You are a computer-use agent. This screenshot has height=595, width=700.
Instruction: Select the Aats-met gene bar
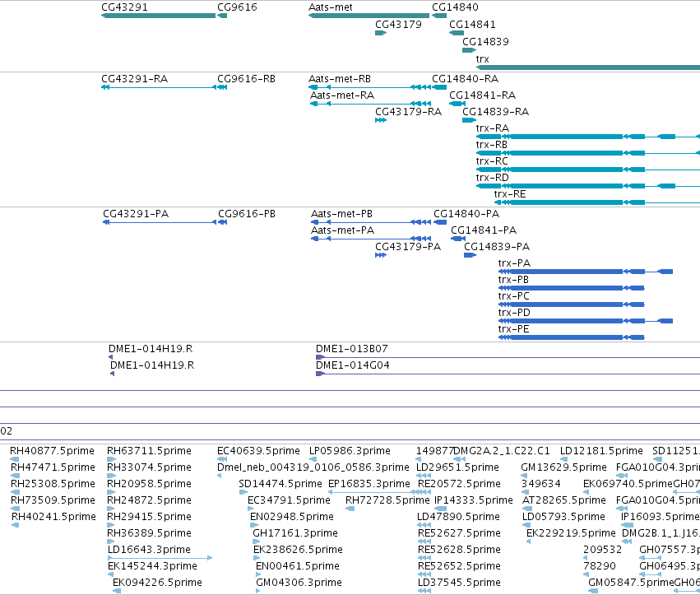(369, 16)
